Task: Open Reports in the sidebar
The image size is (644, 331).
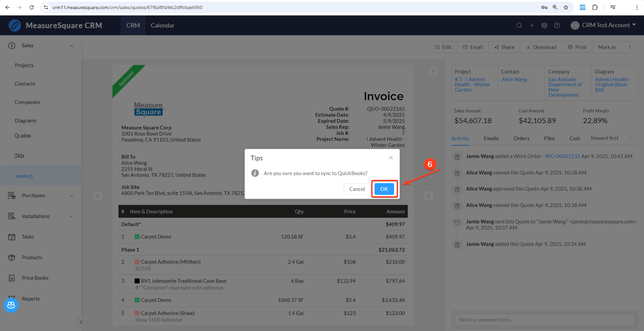Action: pos(31,299)
